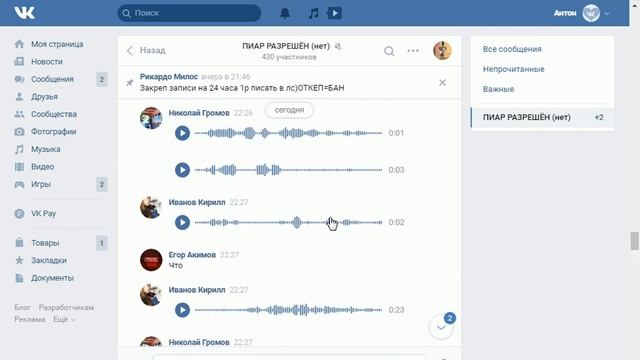
Task: Click the page scrollbar thumb
Action: (634, 241)
